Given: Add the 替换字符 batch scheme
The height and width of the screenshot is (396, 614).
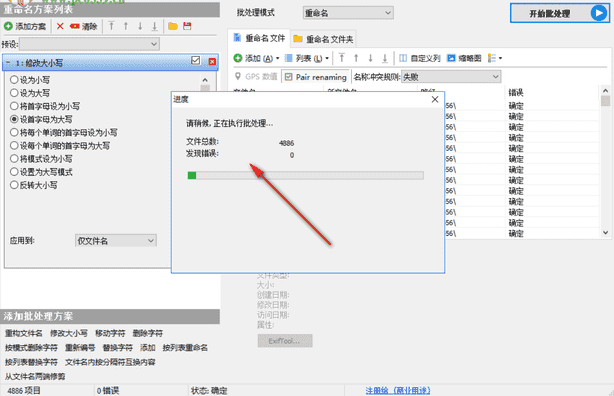Looking at the screenshot, I should (x=117, y=347).
